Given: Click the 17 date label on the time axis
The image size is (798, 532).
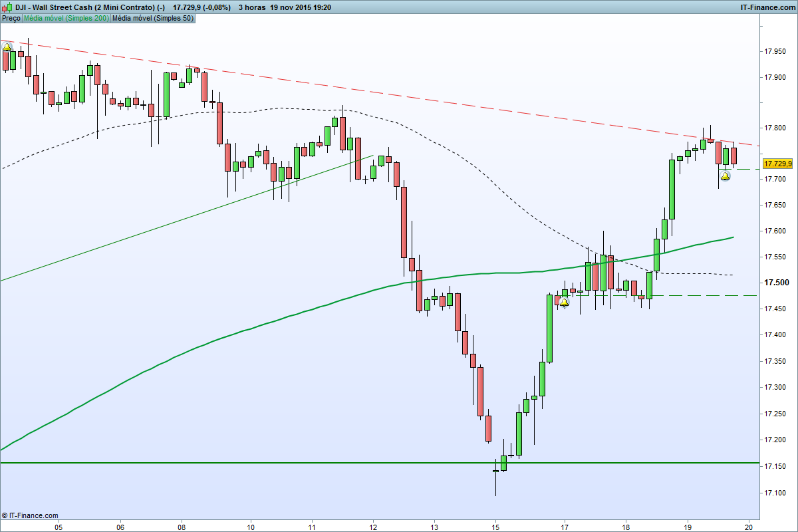Looking at the screenshot, I should [x=565, y=527].
